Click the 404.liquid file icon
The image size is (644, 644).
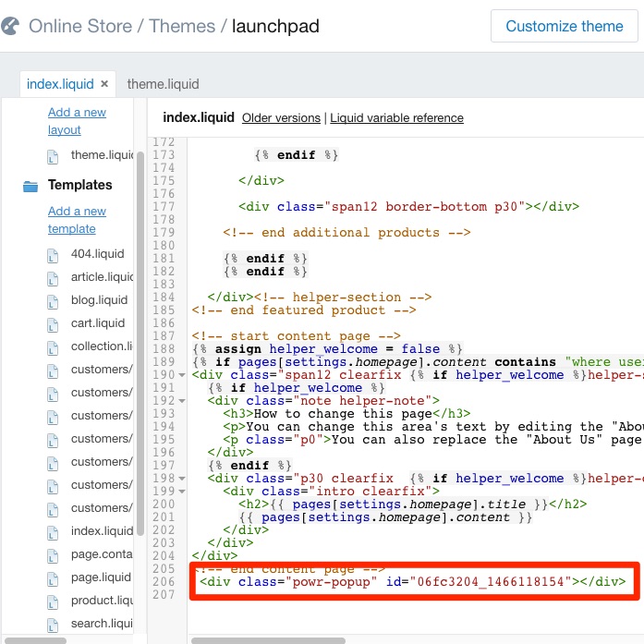pyautogui.click(x=52, y=256)
